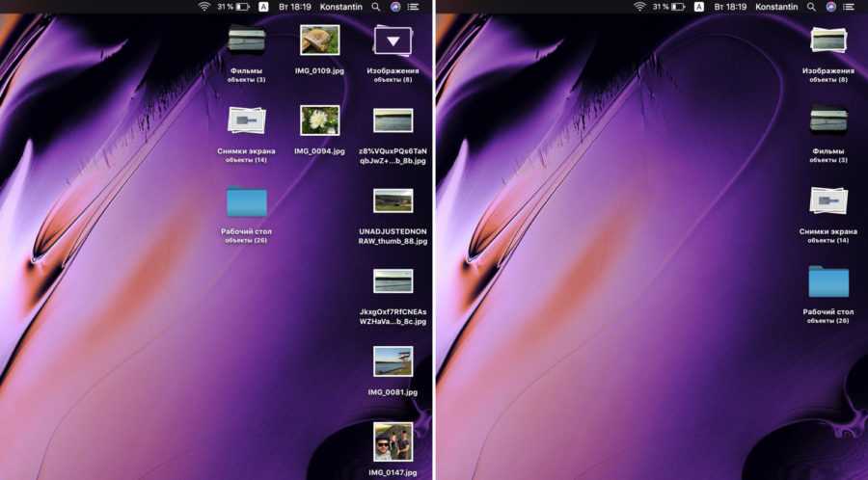Image resolution: width=868 pixels, height=480 pixels.
Task: Expand the Фильмы stack in left desktop
Action: [x=247, y=40]
